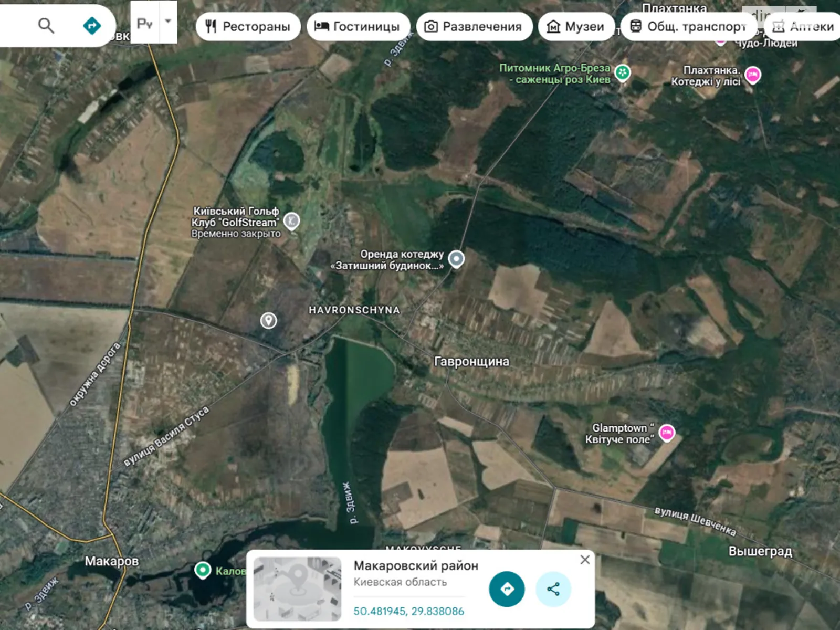Select the green Калов marker

point(203,570)
